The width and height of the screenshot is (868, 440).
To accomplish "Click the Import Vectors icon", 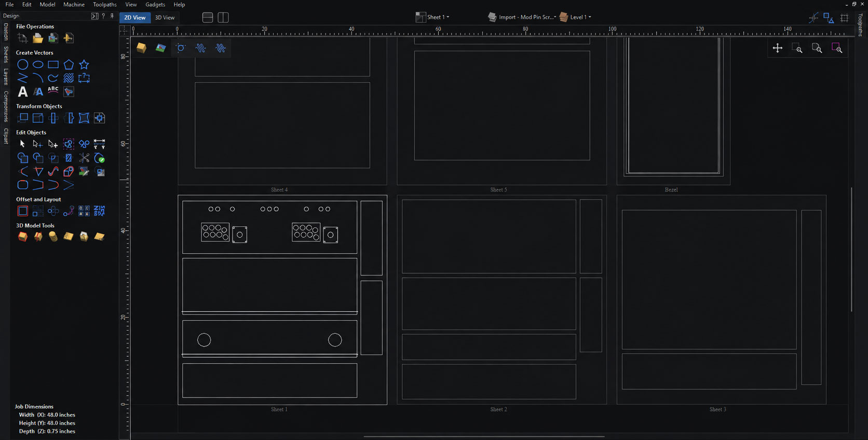I will click(x=68, y=38).
